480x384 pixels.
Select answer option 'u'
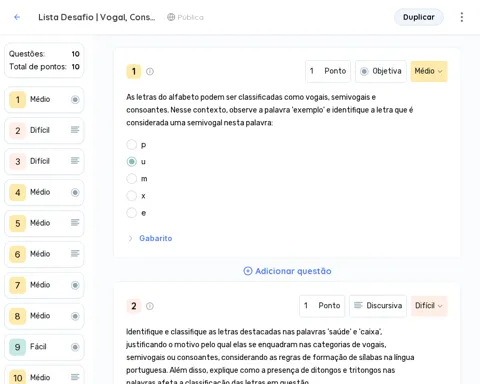tap(132, 162)
